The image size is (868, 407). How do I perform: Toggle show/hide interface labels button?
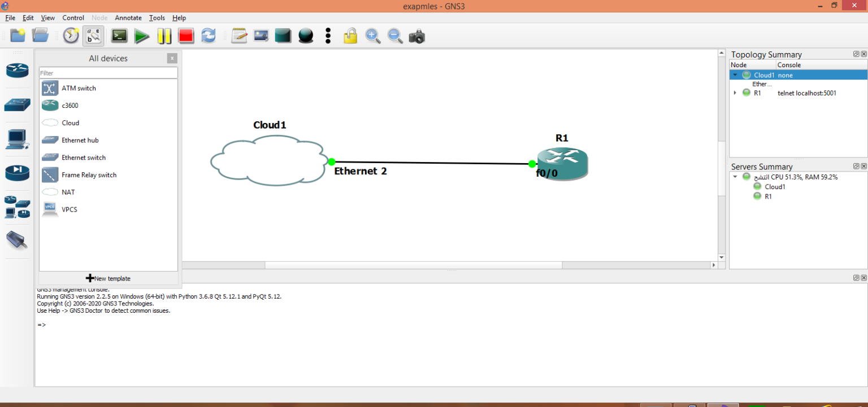[93, 37]
